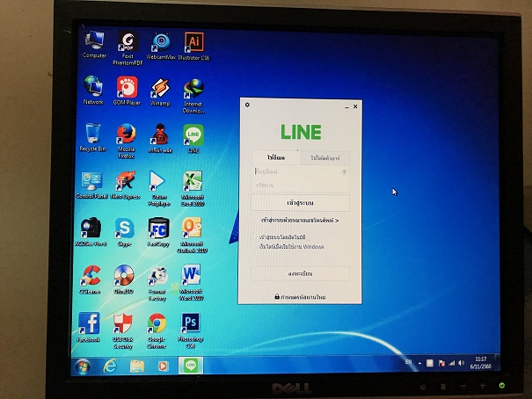Focus the email address field in LINE

pyautogui.click(x=300, y=171)
